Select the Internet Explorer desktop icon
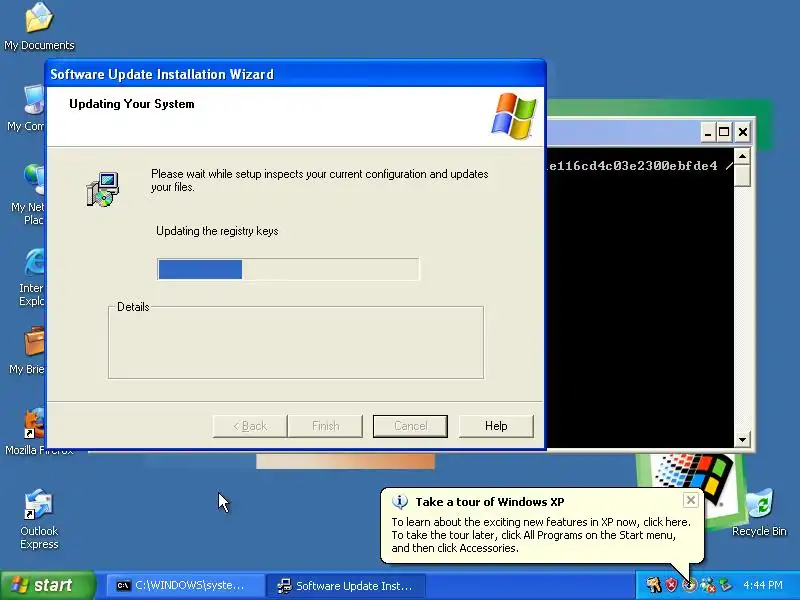800x600 pixels. [34, 278]
